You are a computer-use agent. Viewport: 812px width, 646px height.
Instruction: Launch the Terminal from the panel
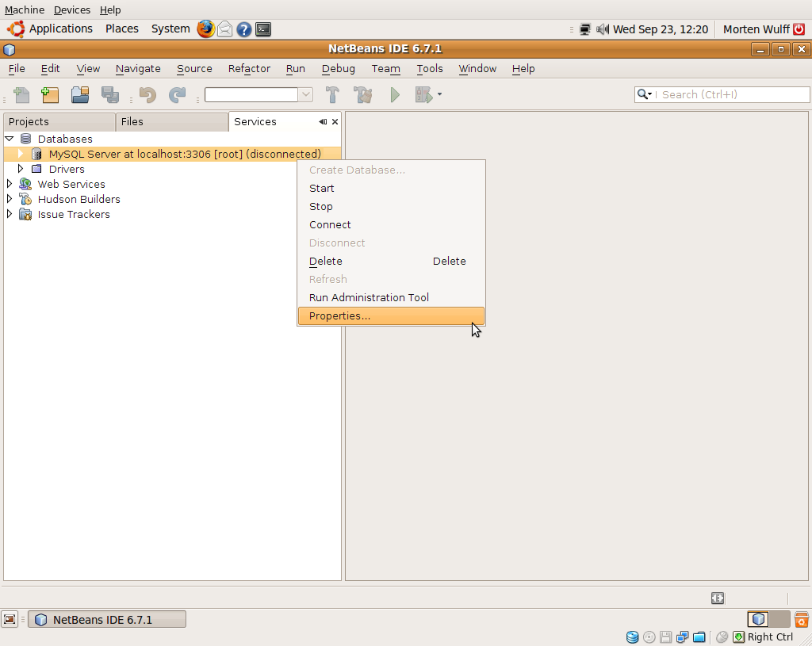tap(263, 29)
